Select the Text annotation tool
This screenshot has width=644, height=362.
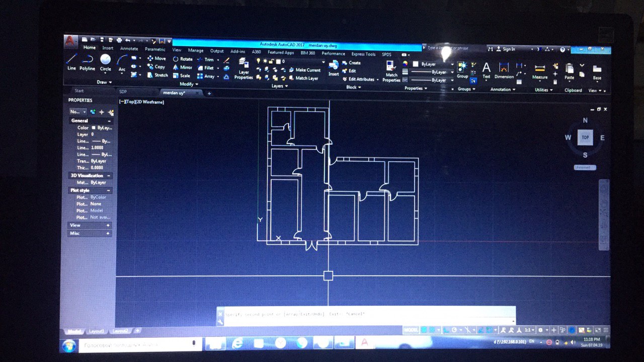487,70
